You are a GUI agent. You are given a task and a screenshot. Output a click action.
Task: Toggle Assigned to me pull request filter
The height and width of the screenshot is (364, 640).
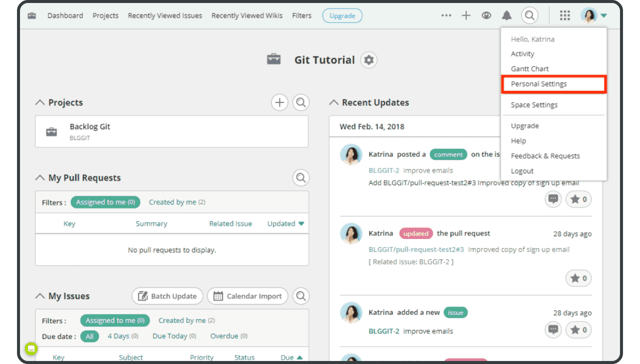pos(105,202)
